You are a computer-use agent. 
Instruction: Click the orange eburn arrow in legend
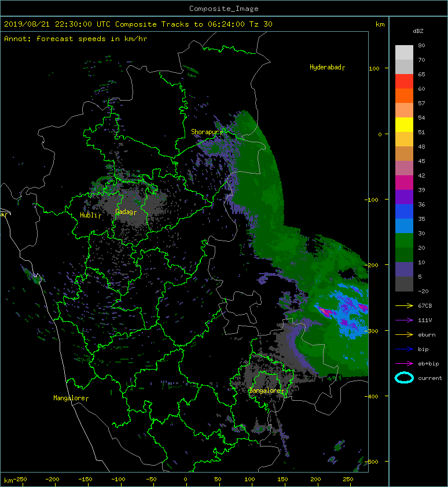click(404, 335)
